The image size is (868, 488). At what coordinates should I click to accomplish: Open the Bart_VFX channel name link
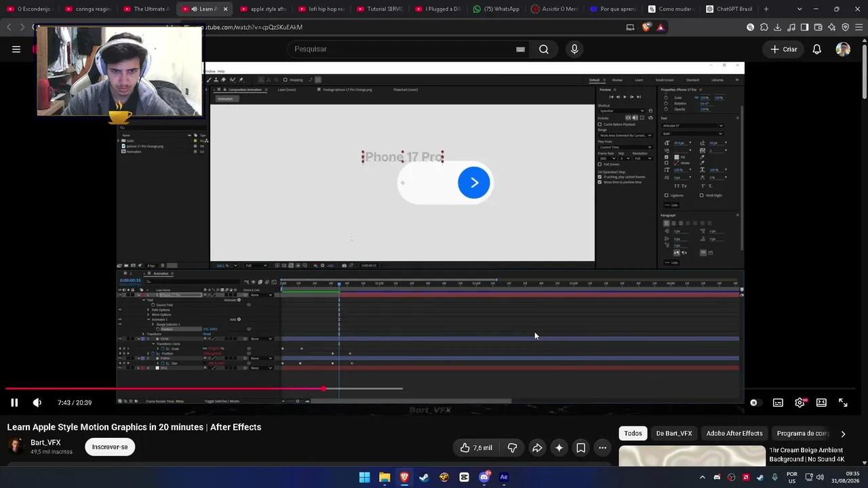pyautogui.click(x=45, y=443)
